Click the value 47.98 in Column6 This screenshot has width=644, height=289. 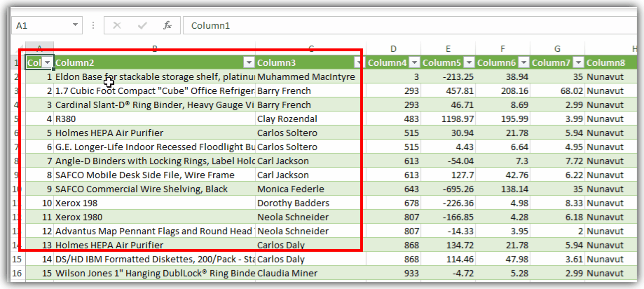(x=502, y=260)
